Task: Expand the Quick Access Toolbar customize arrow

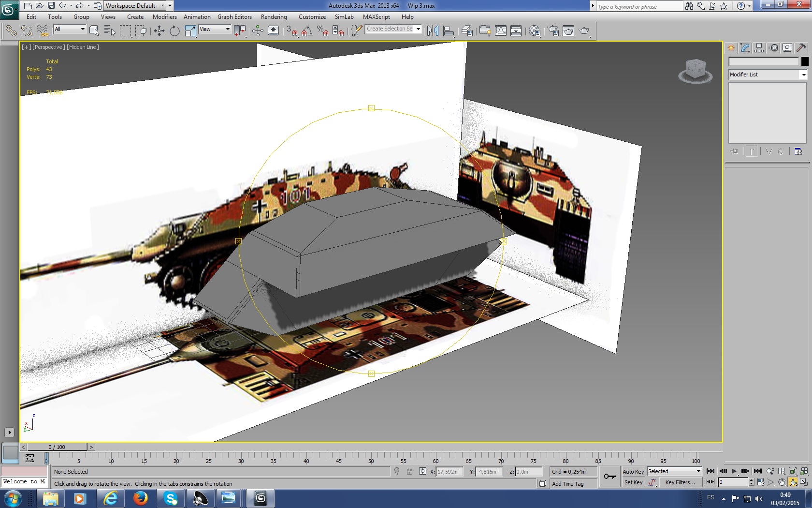Action: pos(170,6)
